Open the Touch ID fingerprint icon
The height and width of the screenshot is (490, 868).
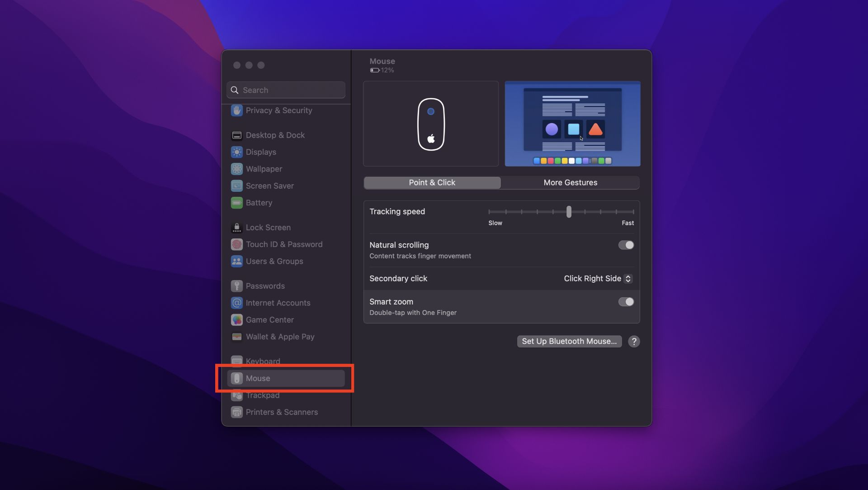[x=236, y=244]
